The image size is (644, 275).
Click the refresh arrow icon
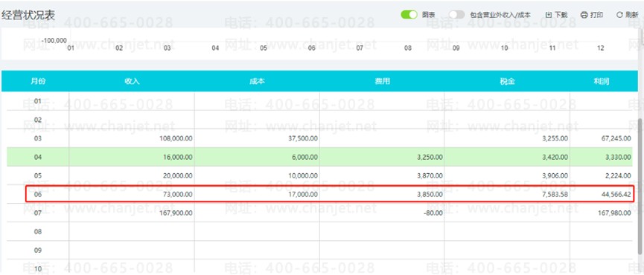click(619, 15)
